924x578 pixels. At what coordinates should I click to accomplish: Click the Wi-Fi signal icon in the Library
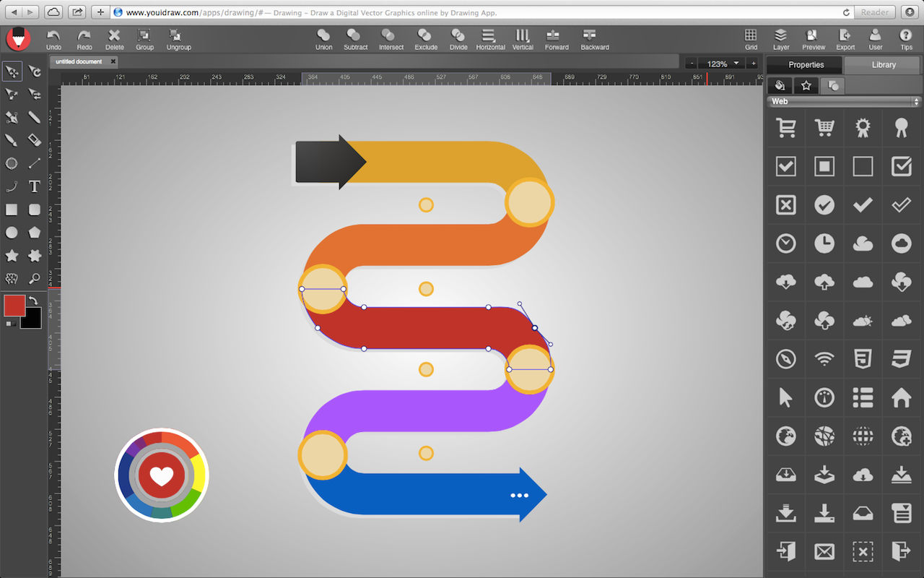[824, 358]
